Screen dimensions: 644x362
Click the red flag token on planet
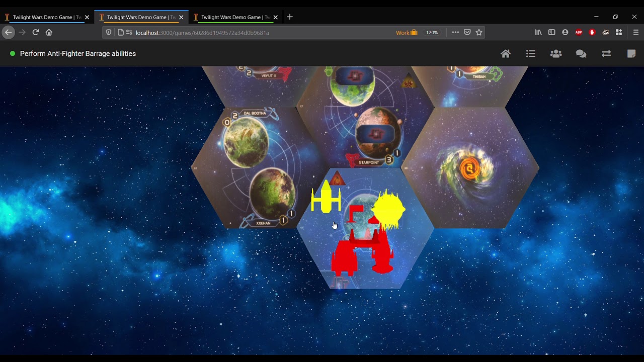(355, 214)
